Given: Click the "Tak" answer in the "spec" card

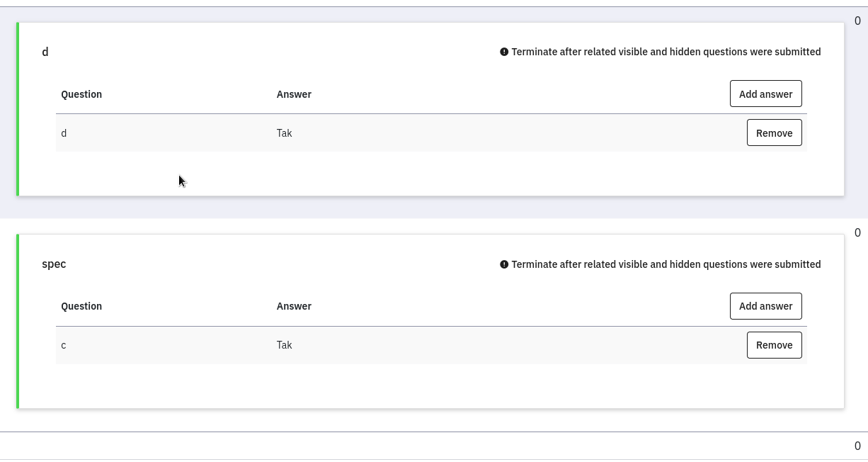Looking at the screenshot, I should coord(284,345).
